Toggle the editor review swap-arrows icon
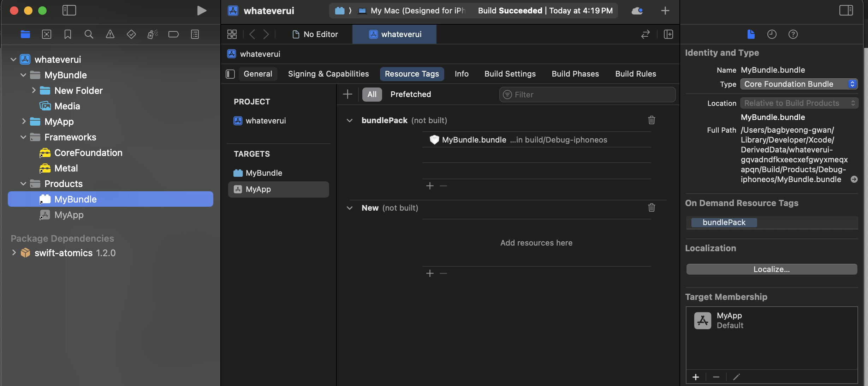Viewport: 868px width, 386px height. point(646,34)
